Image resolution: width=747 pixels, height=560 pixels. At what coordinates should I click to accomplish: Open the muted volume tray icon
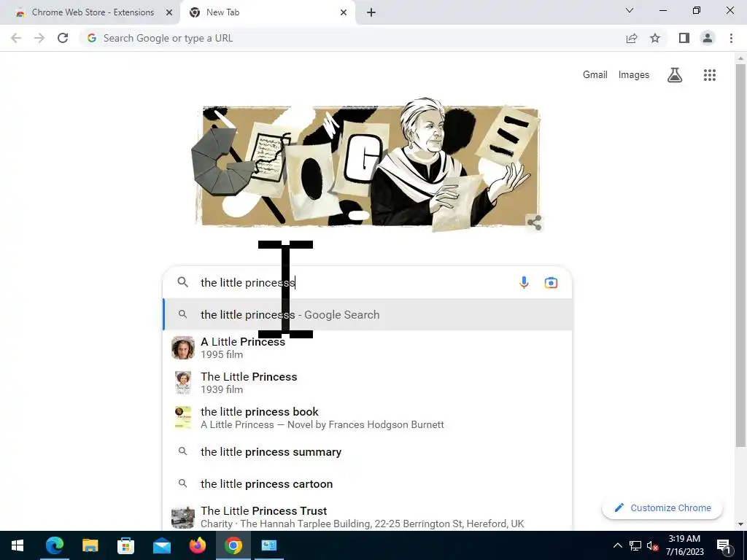click(653, 545)
